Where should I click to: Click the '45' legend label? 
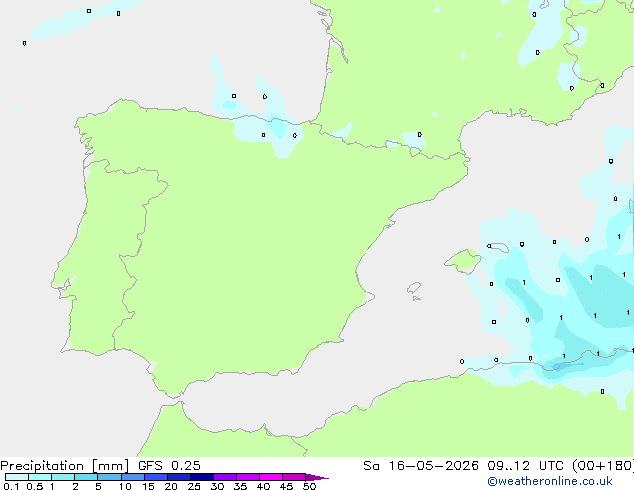[x=286, y=486]
